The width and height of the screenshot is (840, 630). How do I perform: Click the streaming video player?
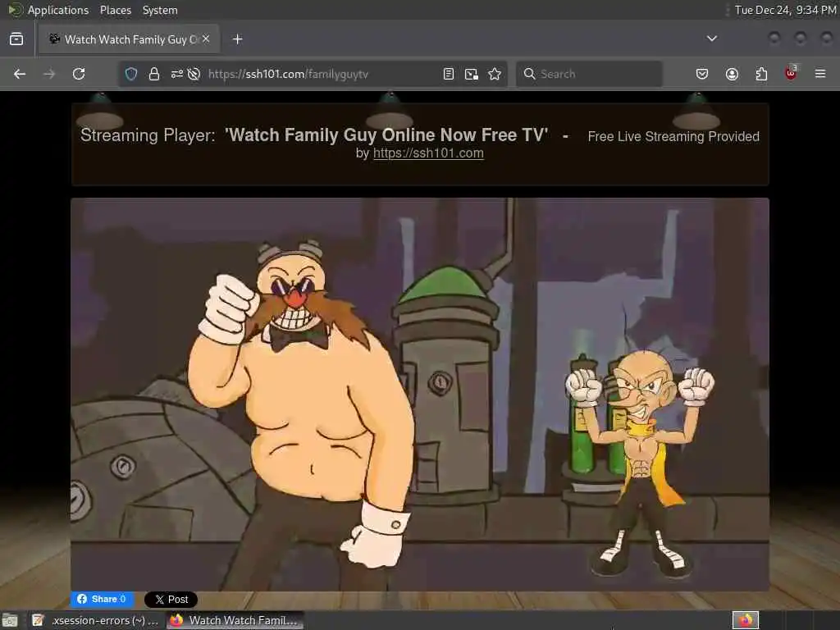point(420,395)
